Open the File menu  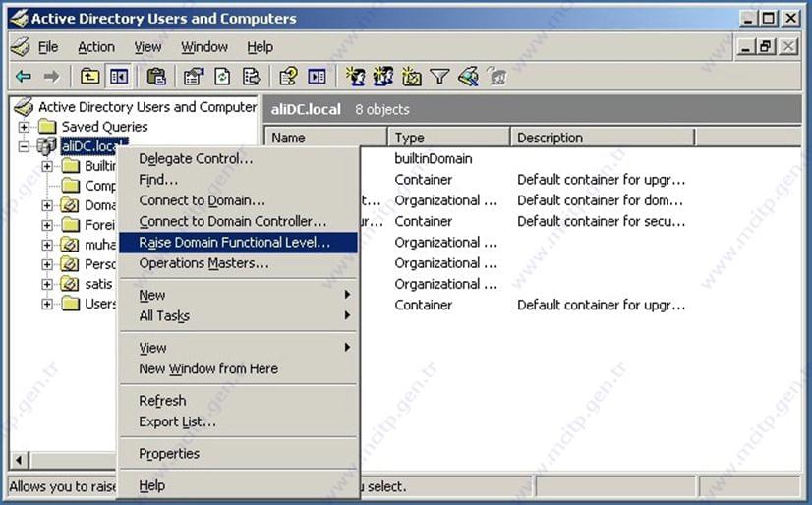[x=48, y=47]
